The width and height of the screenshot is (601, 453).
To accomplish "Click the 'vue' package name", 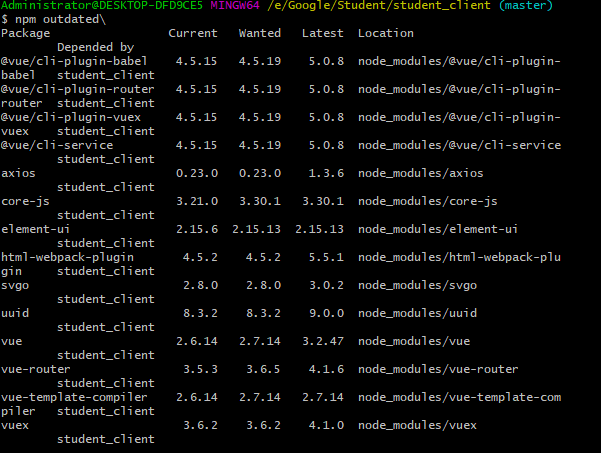I will (11, 341).
